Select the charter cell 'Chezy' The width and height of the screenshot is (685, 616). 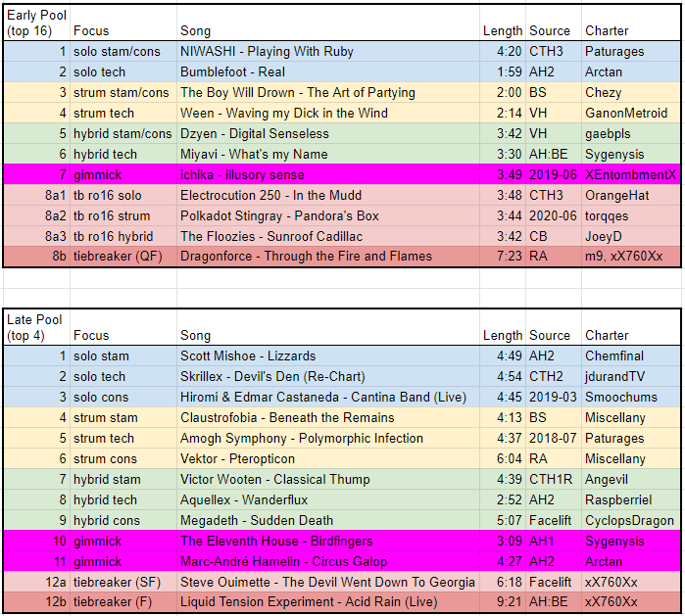(x=631, y=93)
